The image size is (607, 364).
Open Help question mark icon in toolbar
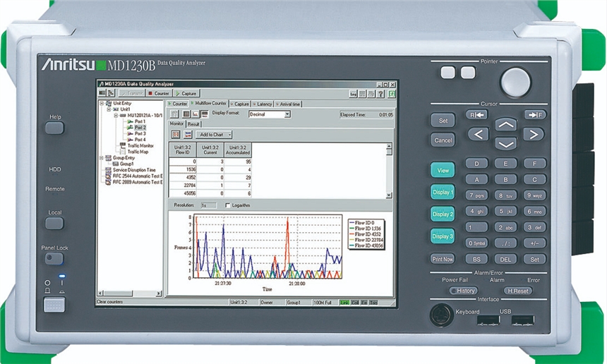380,93
